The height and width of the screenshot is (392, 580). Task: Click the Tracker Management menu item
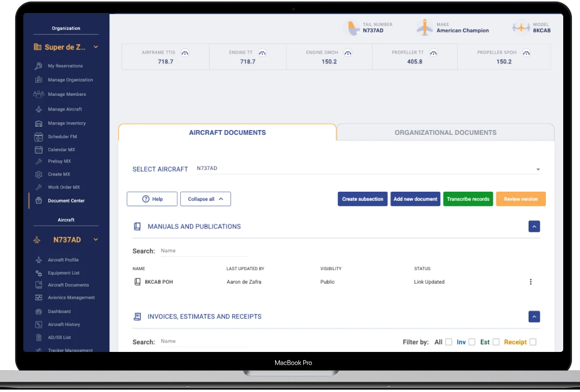tap(70, 350)
